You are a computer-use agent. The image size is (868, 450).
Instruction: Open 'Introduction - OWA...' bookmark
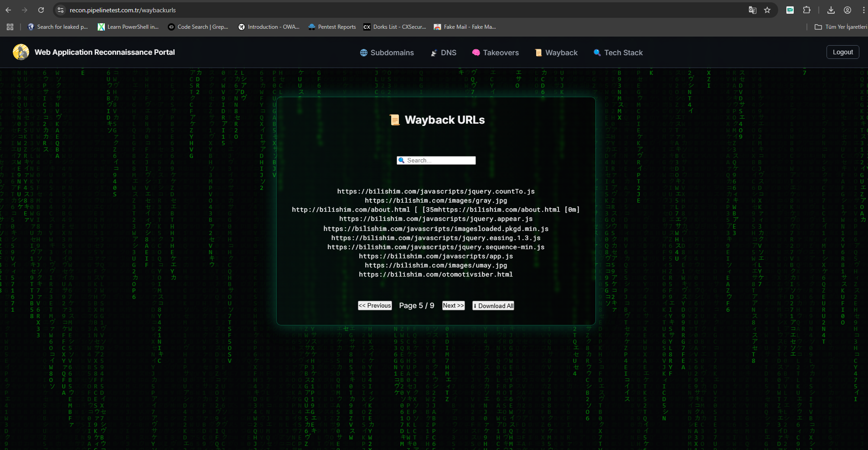tap(269, 27)
